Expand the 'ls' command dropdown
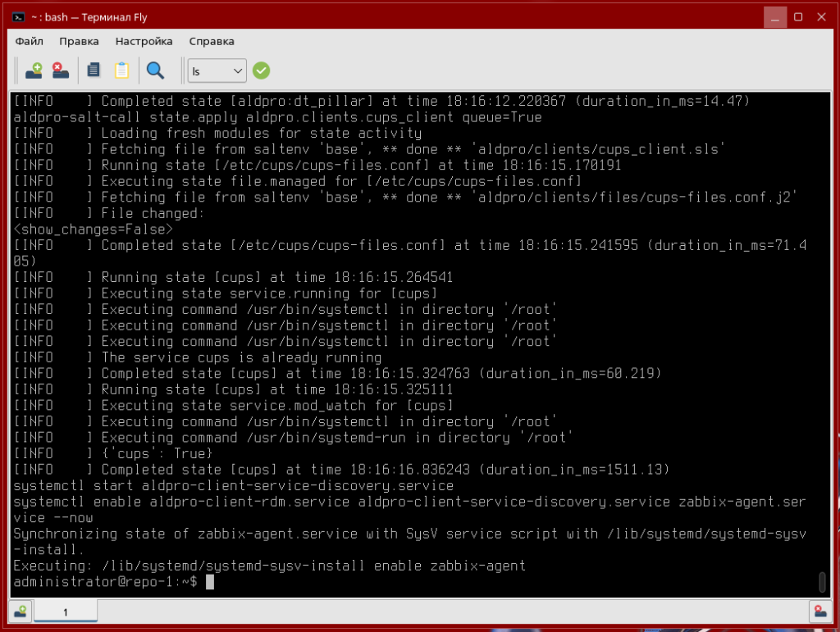The width and height of the screenshot is (840, 632). pyautogui.click(x=239, y=71)
